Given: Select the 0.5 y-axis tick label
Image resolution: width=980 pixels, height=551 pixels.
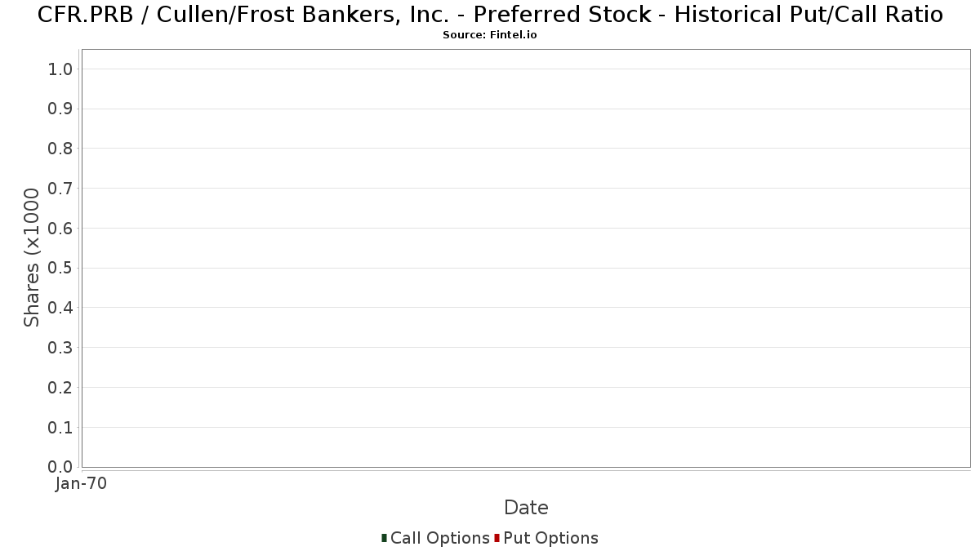Looking at the screenshot, I should point(61,269).
